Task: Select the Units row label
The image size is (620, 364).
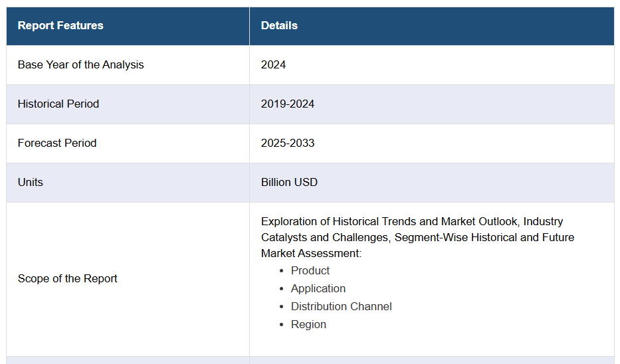Action: (x=31, y=183)
